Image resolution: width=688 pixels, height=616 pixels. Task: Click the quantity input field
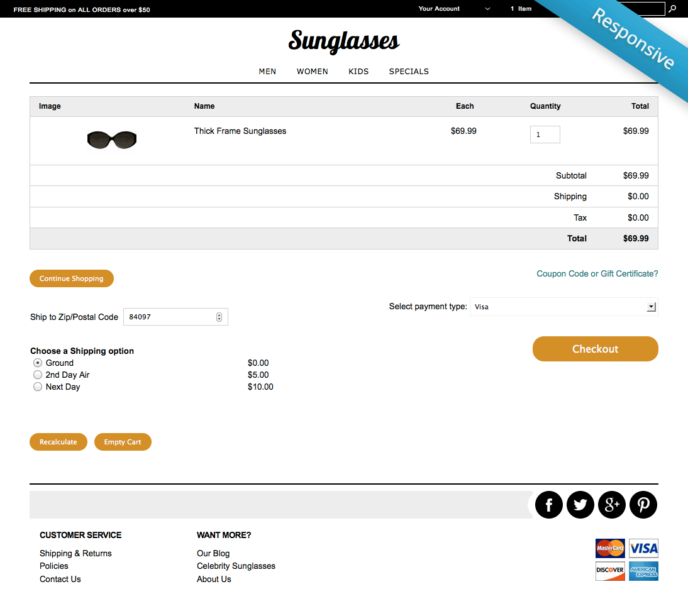coord(545,135)
